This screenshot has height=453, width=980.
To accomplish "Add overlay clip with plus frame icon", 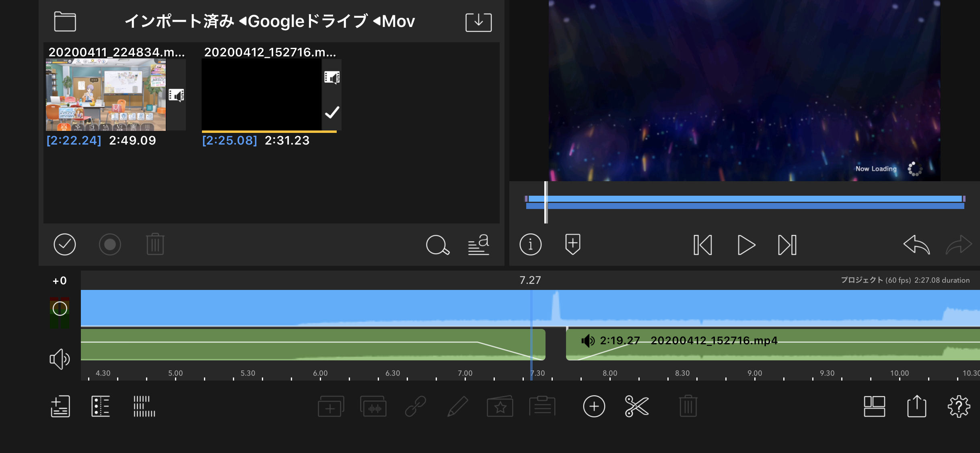I will 331,406.
